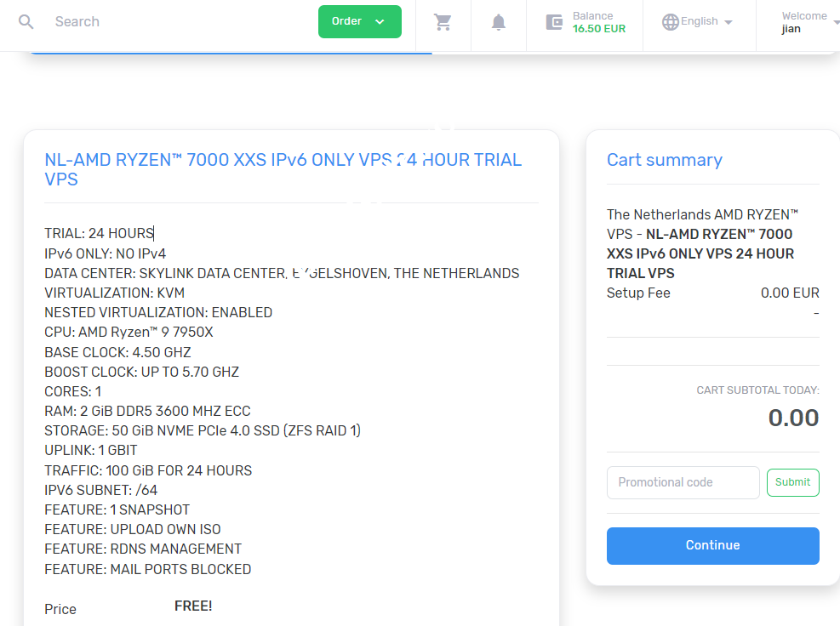Click the globe language icon
The width and height of the screenshot is (840, 626).
670,20
